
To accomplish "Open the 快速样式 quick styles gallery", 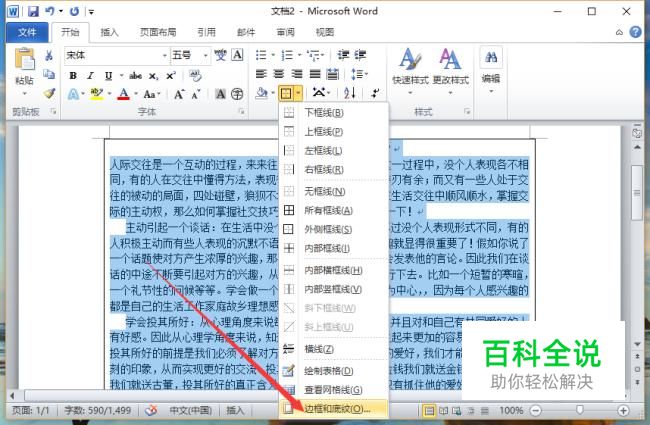I will (x=410, y=70).
